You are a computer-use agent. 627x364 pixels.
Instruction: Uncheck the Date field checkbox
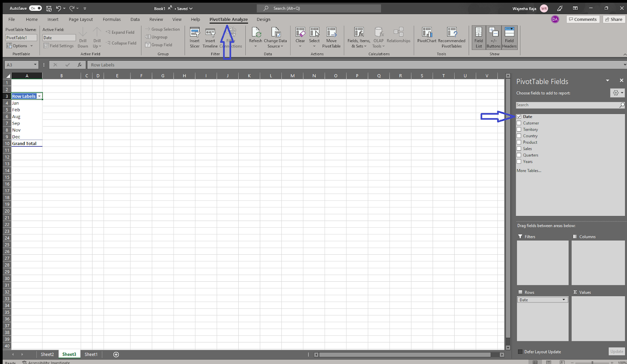coord(519,117)
